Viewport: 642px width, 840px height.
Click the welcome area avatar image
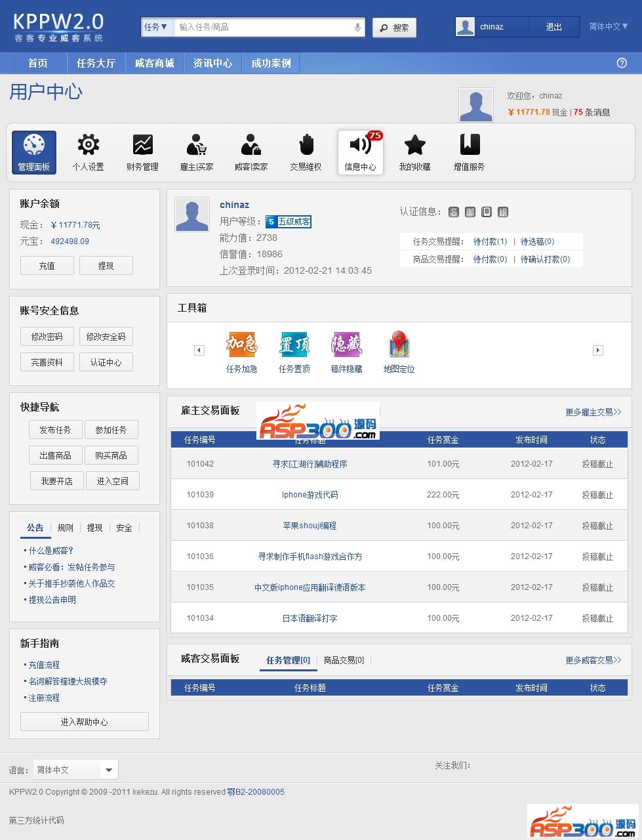(476, 105)
